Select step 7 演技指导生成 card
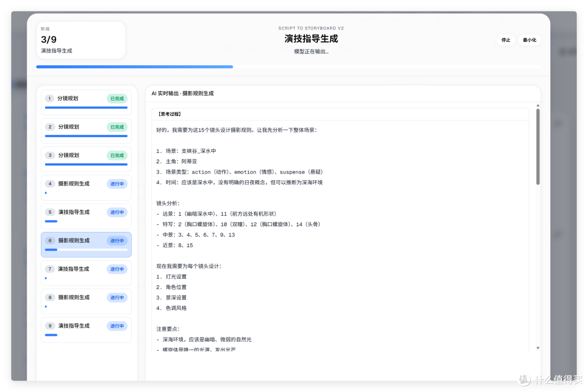Image resolution: width=588 pixels, height=392 pixels. pos(86,273)
